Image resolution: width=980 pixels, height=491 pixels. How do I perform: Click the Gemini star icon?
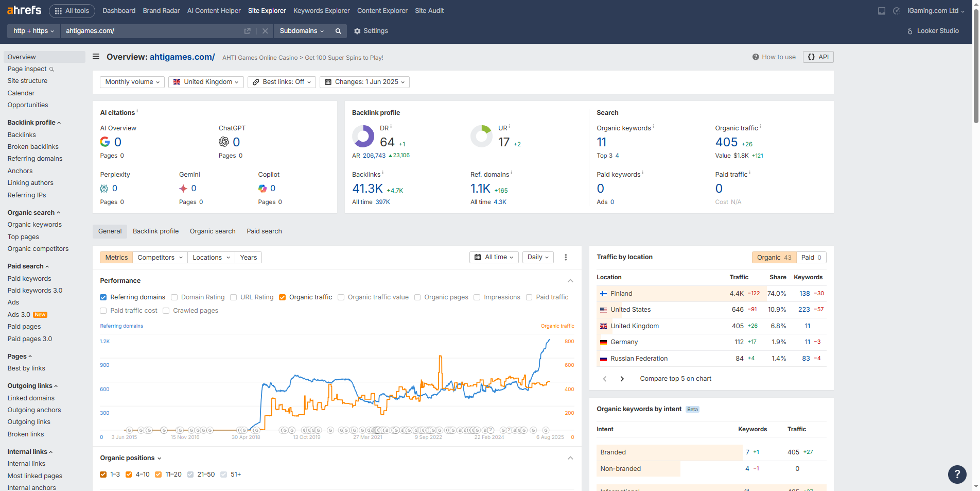tap(183, 189)
